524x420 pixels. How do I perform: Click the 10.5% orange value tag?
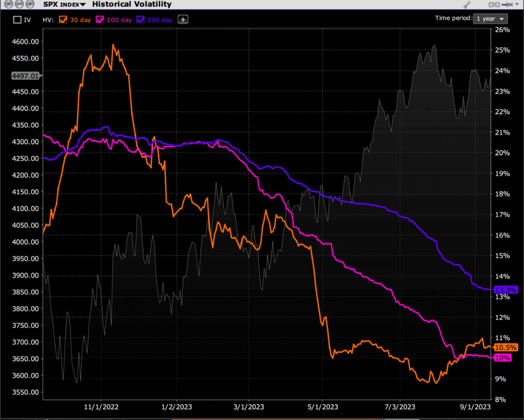tap(505, 347)
